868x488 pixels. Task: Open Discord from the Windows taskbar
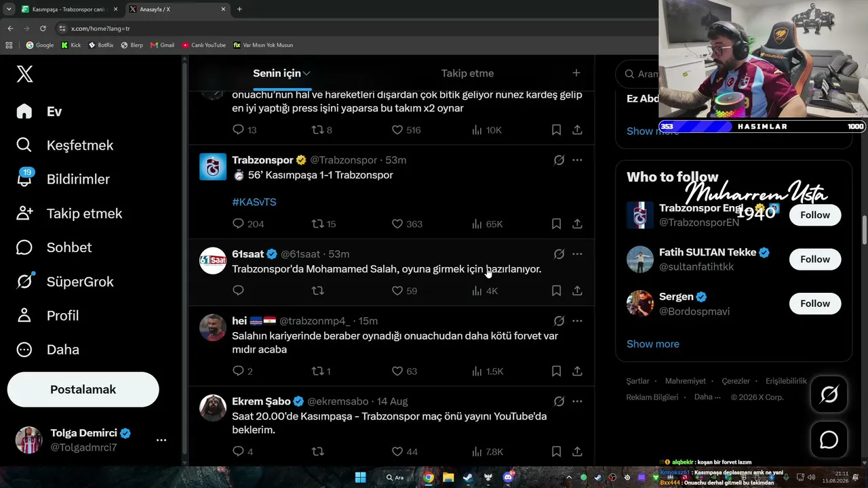click(508, 477)
